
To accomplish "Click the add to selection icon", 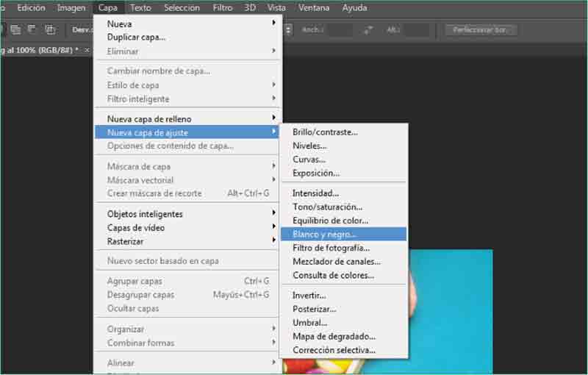I will click(x=15, y=30).
